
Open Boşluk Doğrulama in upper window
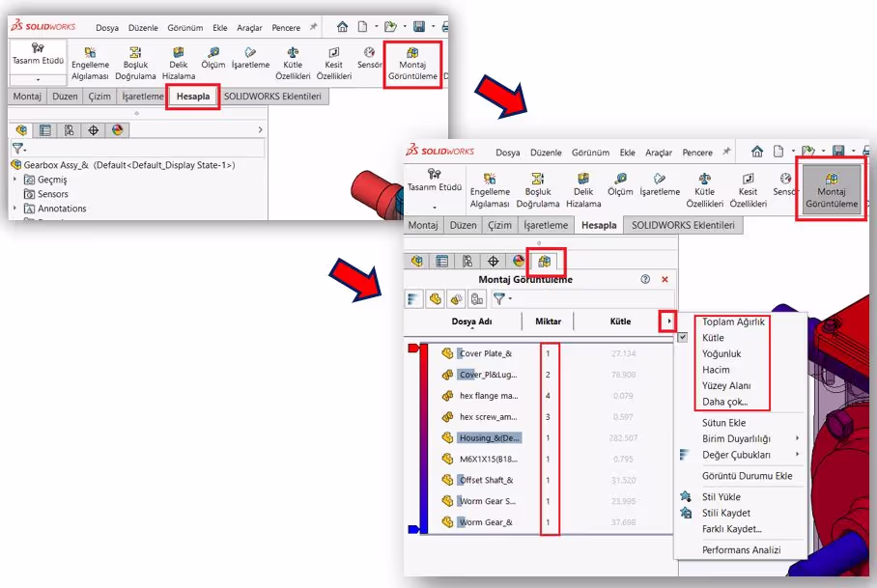coord(135,65)
